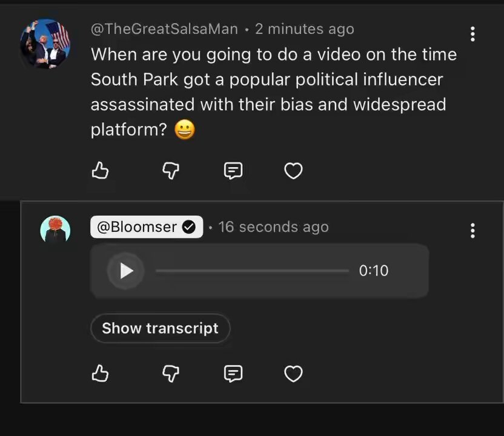Open the '16 seconds ago' reply permalink
Image resolution: width=504 pixels, height=436 pixels.
274,227
